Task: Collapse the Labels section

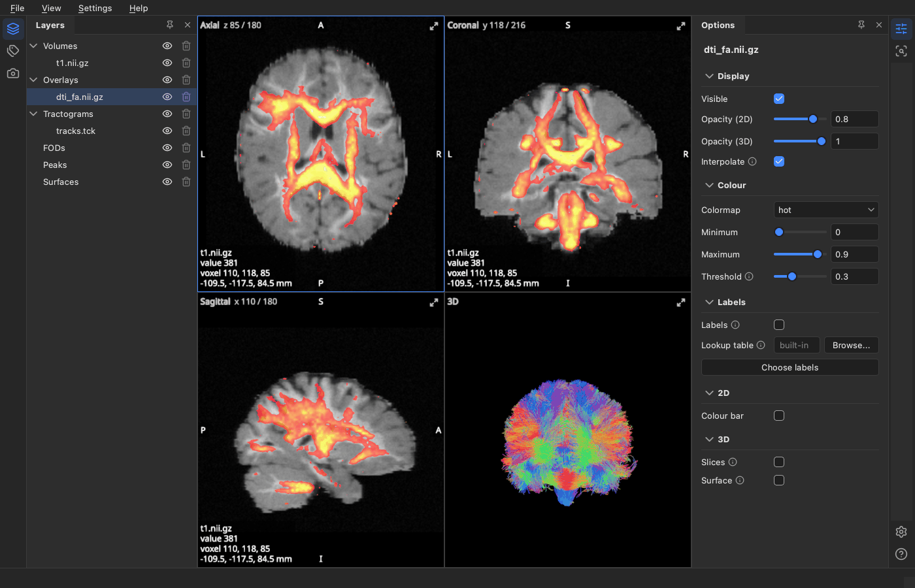Action: 709,302
